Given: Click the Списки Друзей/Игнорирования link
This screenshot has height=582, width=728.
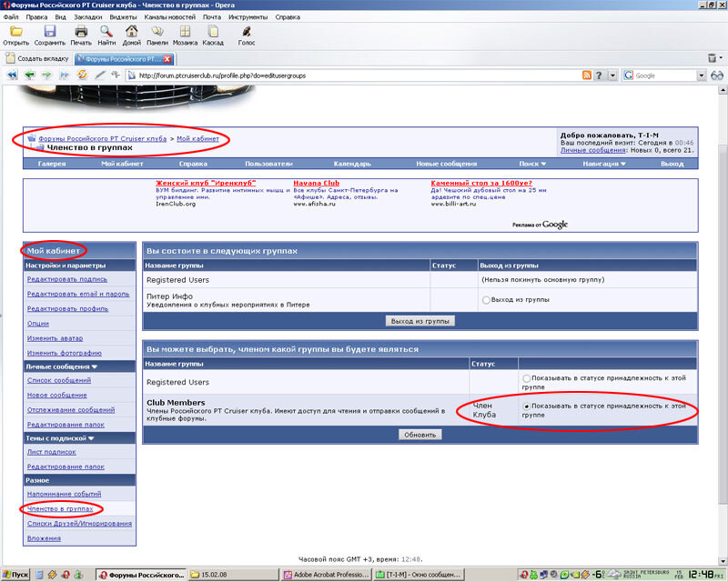Looking at the screenshot, I should click(x=79, y=524).
